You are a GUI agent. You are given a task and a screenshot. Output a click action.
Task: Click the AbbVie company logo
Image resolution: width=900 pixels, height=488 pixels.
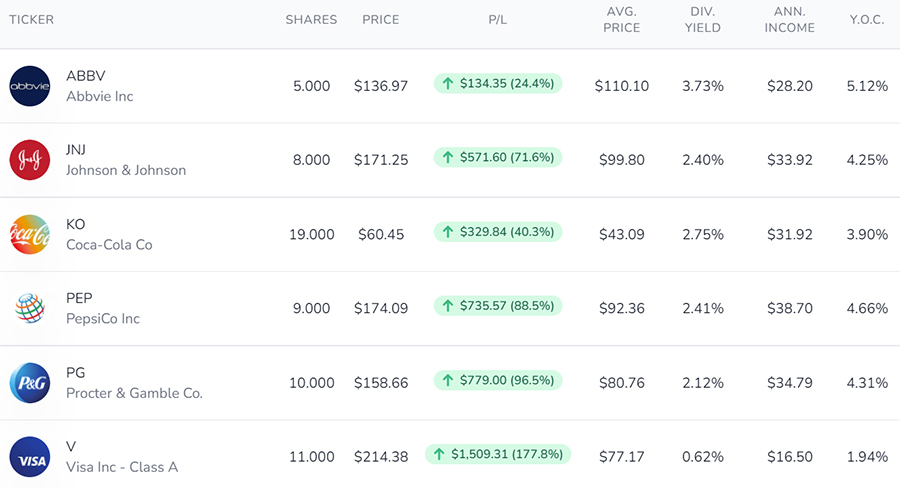coord(30,86)
